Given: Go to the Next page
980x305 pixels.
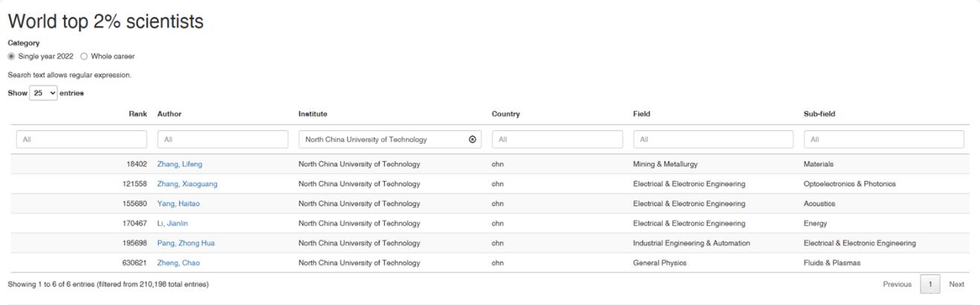Looking at the screenshot, I should click(956, 284).
